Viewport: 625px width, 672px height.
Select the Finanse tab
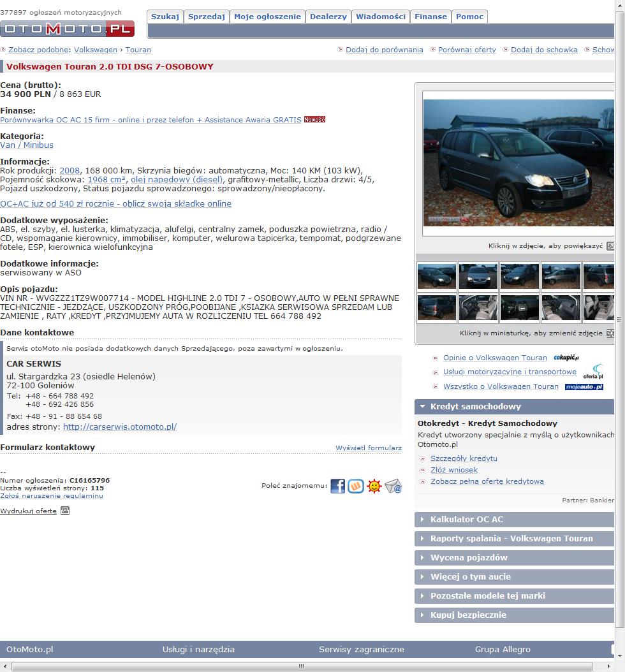coord(431,17)
